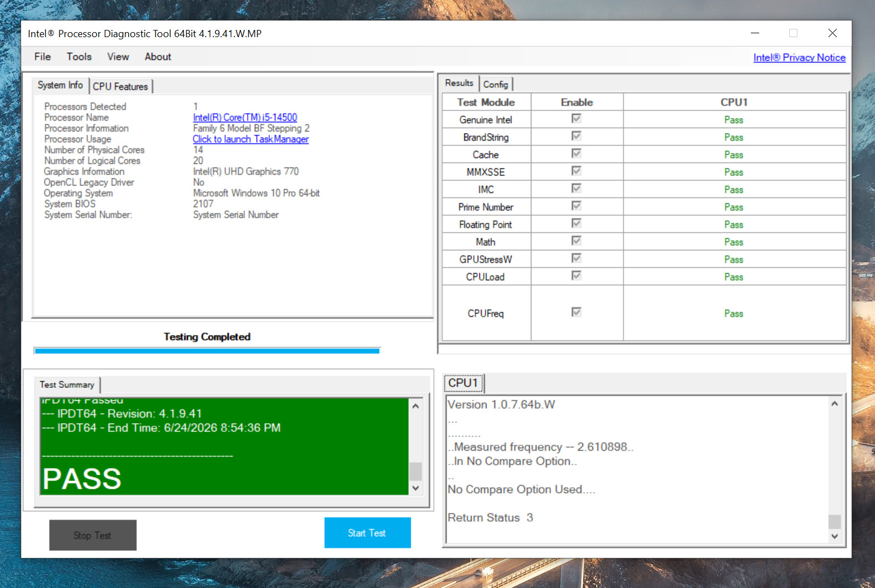
Task: Click the Start Test button
Action: 367,533
